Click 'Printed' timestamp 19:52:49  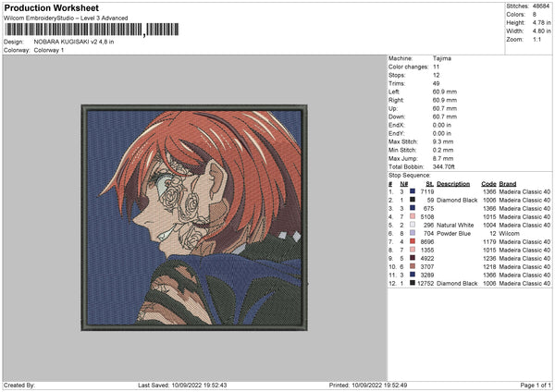395,385
